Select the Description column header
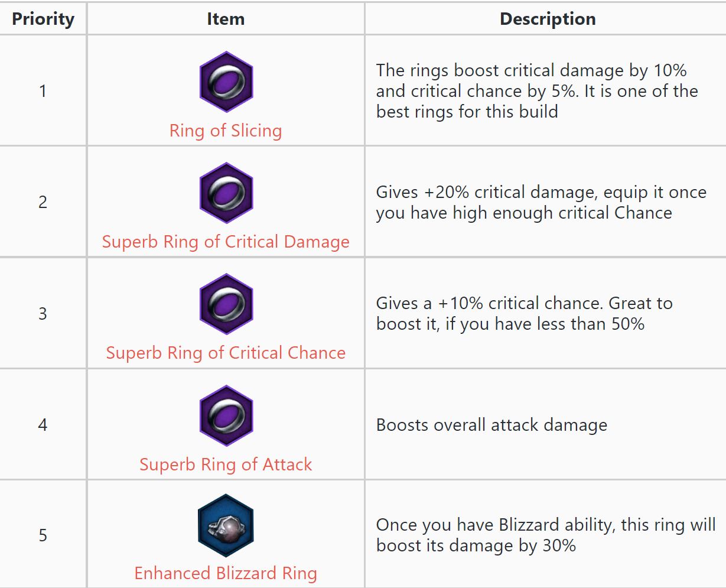726x588 pixels. (548, 19)
